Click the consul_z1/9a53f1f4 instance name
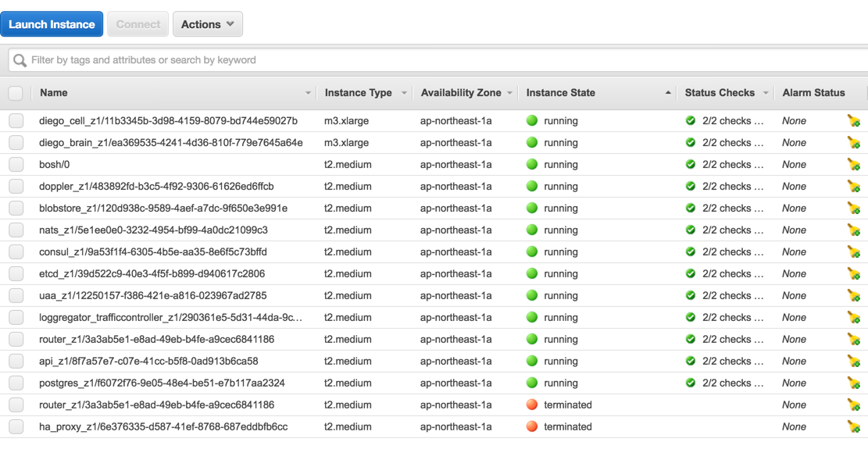 (153, 251)
